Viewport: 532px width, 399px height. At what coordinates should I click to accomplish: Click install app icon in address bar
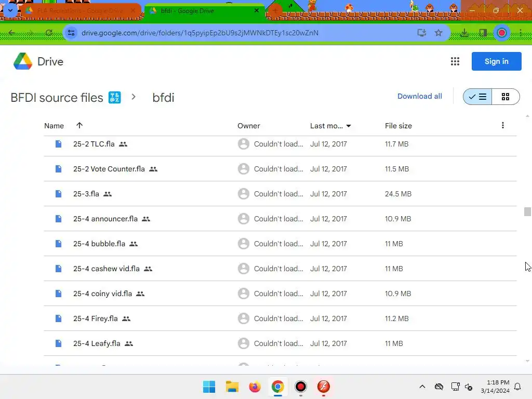tap(422, 33)
